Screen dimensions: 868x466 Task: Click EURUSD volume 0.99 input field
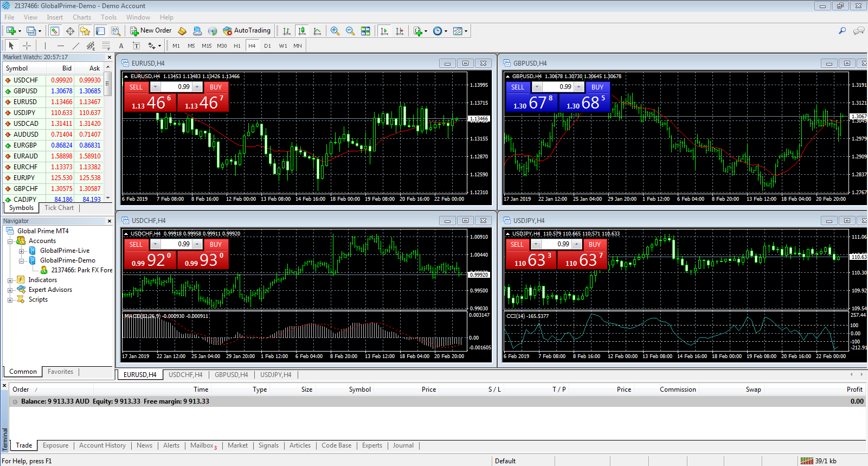pos(176,87)
